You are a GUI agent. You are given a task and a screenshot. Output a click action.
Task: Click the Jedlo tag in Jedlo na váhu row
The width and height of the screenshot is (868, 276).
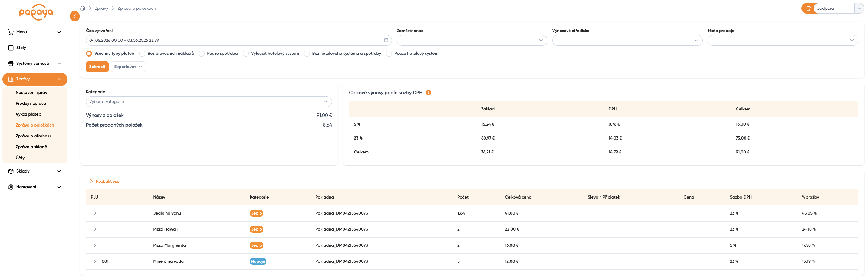[x=256, y=213]
